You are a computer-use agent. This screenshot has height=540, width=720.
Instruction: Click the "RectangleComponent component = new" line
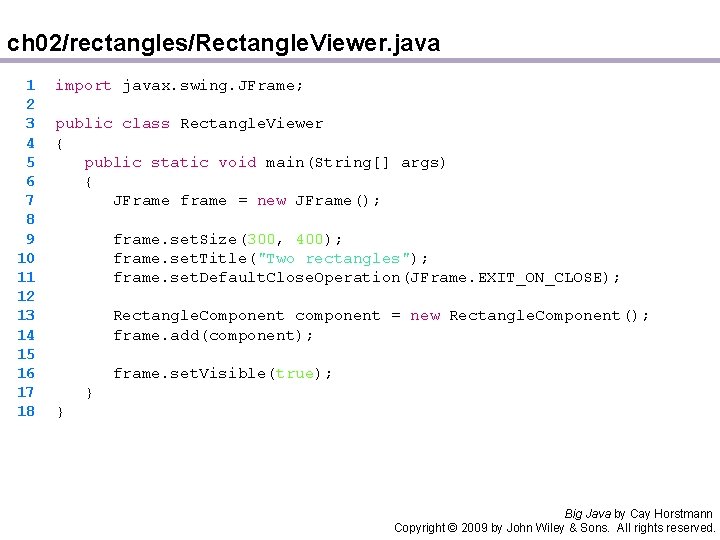tap(381, 316)
